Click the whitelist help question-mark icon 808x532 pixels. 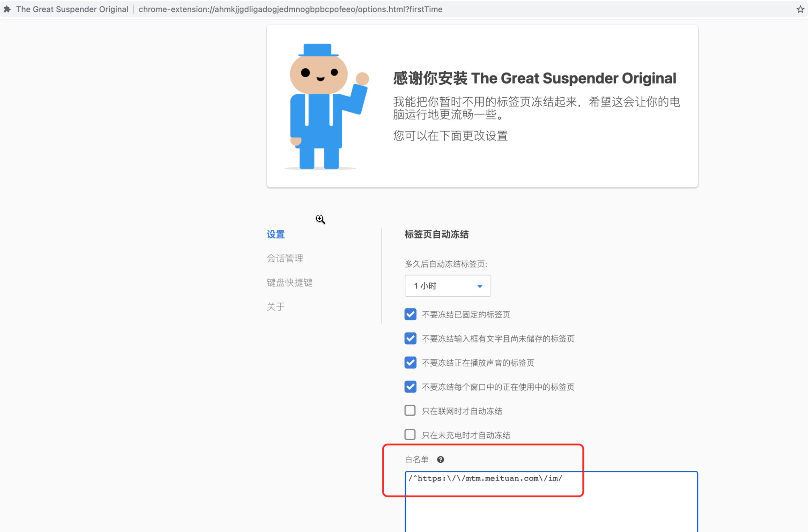(x=440, y=459)
